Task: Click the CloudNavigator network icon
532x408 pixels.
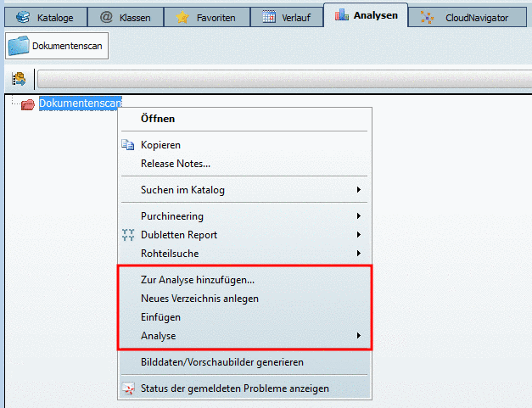Action: pos(427,17)
